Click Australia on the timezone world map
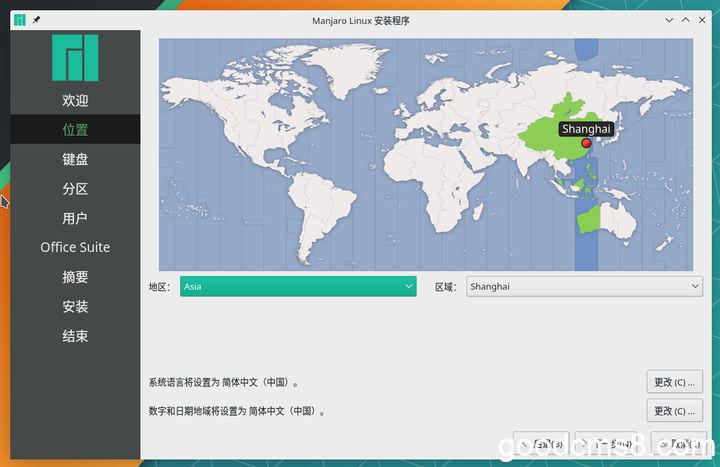Viewport: 720px width, 467px height. [x=606, y=221]
